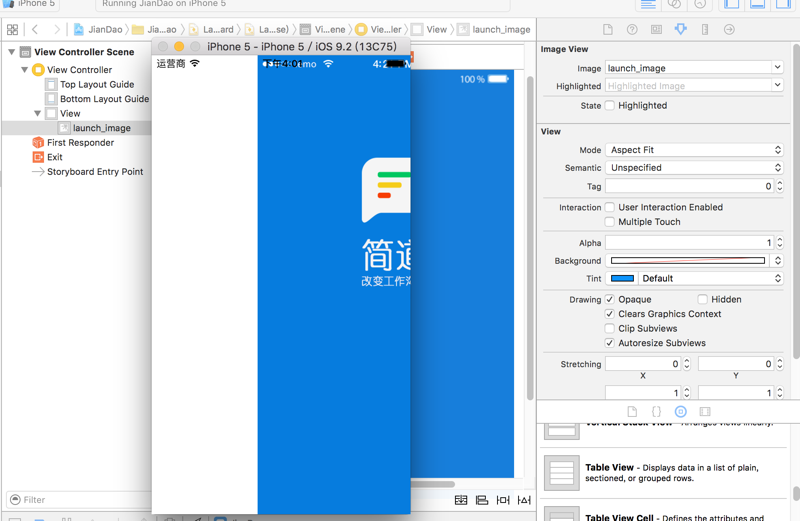This screenshot has width=800, height=521.
Task: Uncheck the Opaque drawing checkbox
Action: (610, 300)
